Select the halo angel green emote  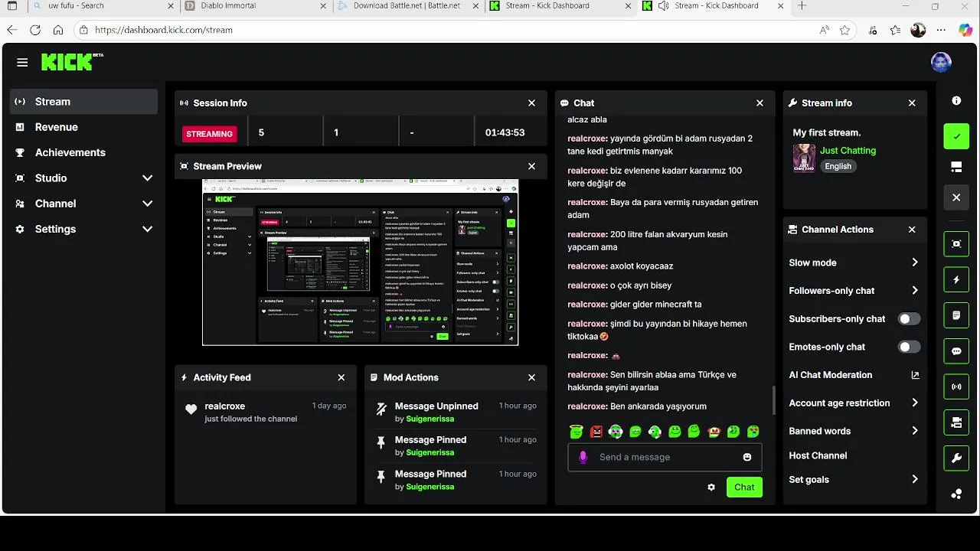click(577, 432)
